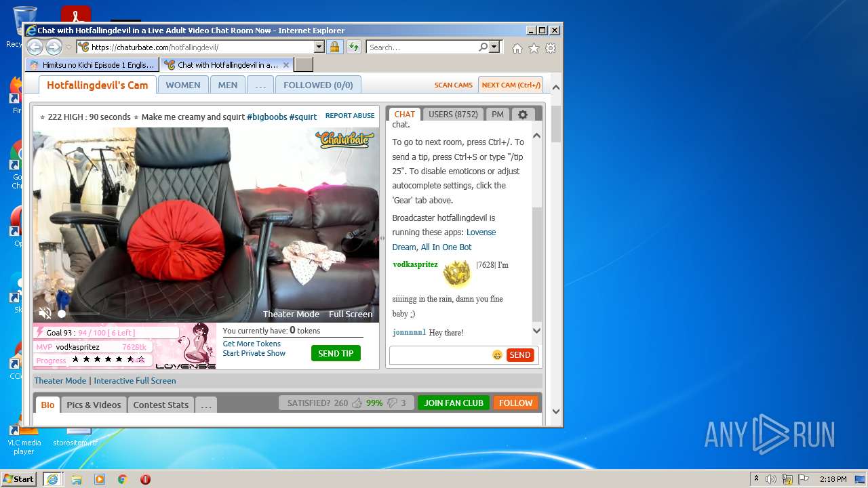Unmute the video player sound
This screenshot has height=488, width=868.
45,313
